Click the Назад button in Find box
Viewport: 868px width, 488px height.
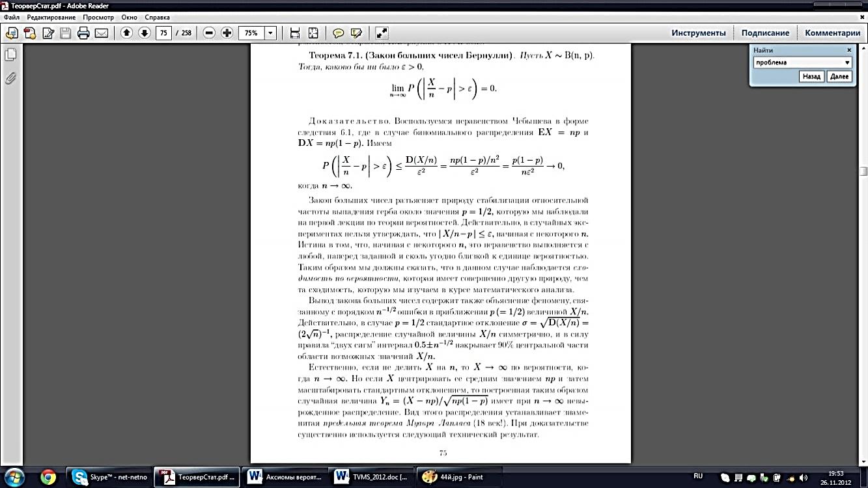click(811, 77)
